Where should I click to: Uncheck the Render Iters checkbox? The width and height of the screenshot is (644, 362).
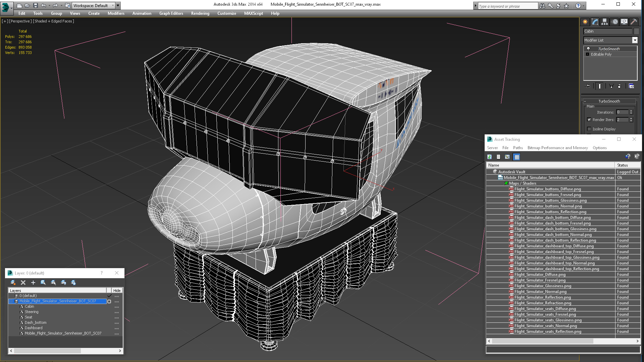pos(589,120)
